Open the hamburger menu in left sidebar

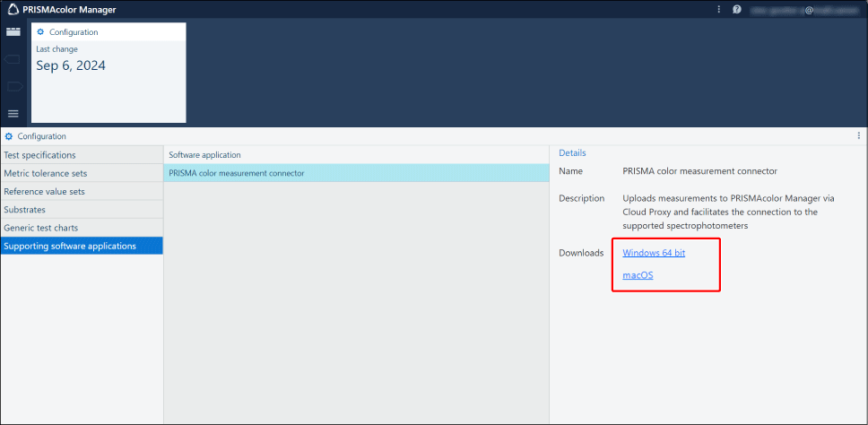coord(13,114)
